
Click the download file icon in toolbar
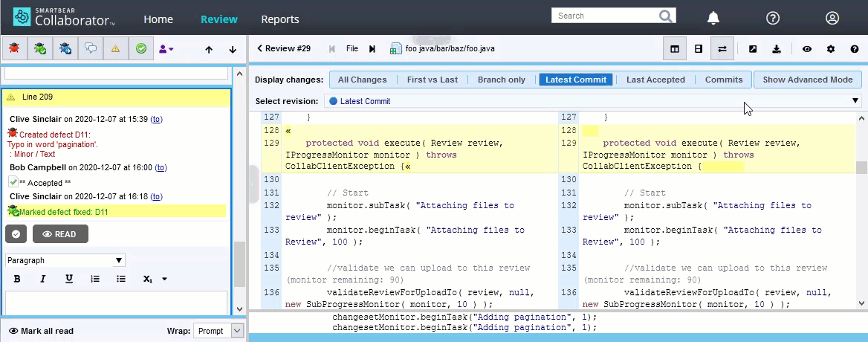point(776,49)
